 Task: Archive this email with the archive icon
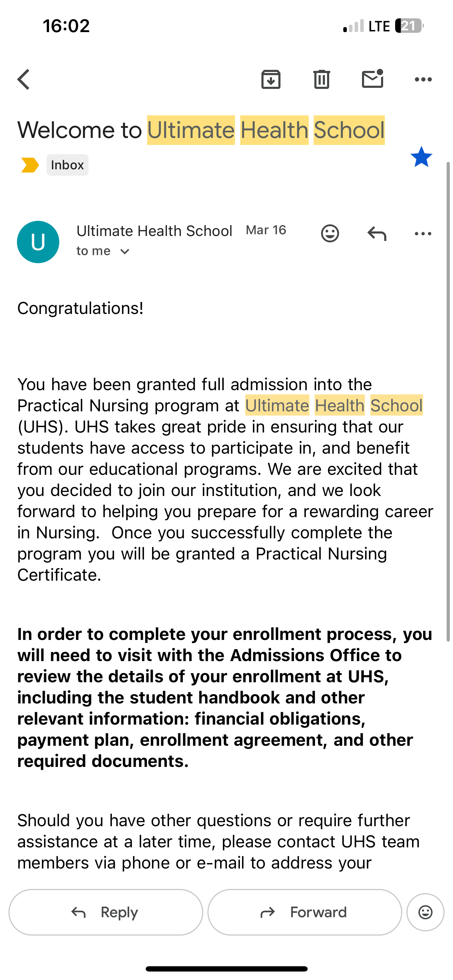click(x=271, y=79)
